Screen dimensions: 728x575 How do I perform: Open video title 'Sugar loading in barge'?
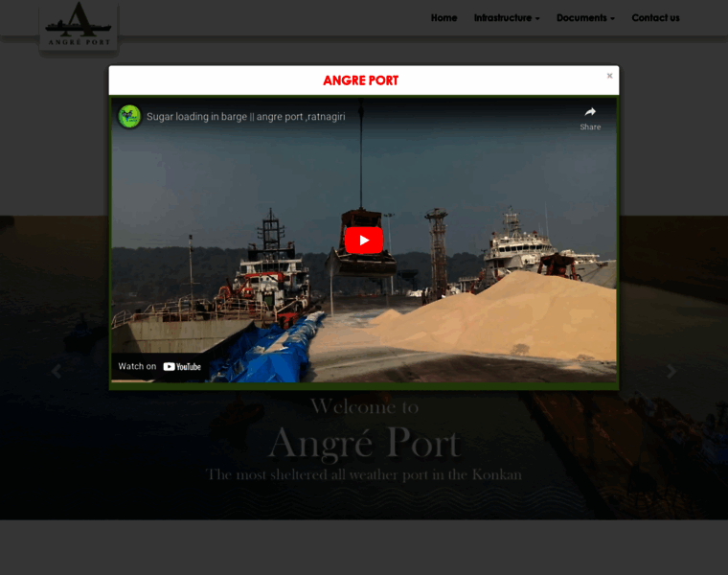pos(245,117)
